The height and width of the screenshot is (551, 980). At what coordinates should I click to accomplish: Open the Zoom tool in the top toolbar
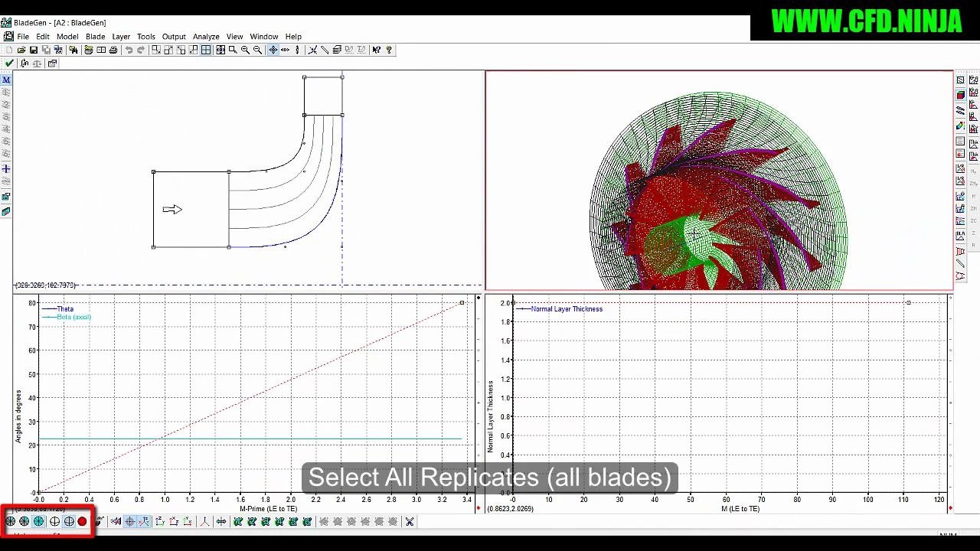[x=233, y=50]
